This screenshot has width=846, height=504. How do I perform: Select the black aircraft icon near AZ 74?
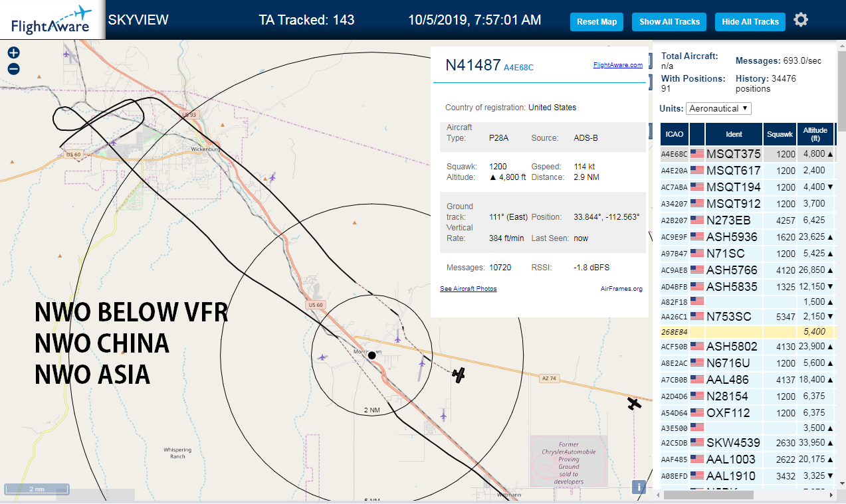click(459, 375)
